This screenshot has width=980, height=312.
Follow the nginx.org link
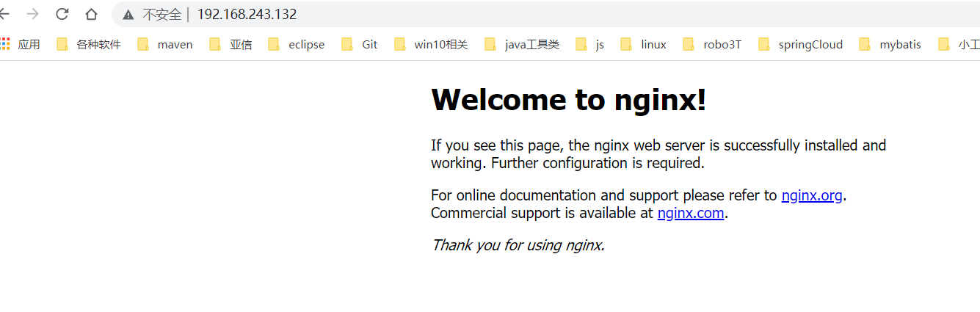812,195
